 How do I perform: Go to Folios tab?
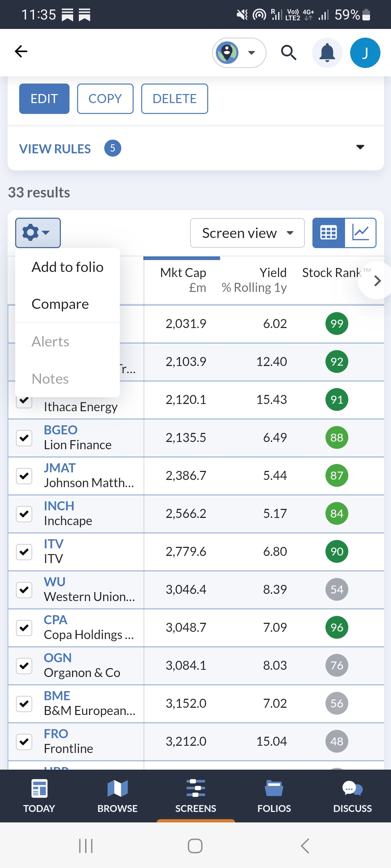pos(274,796)
